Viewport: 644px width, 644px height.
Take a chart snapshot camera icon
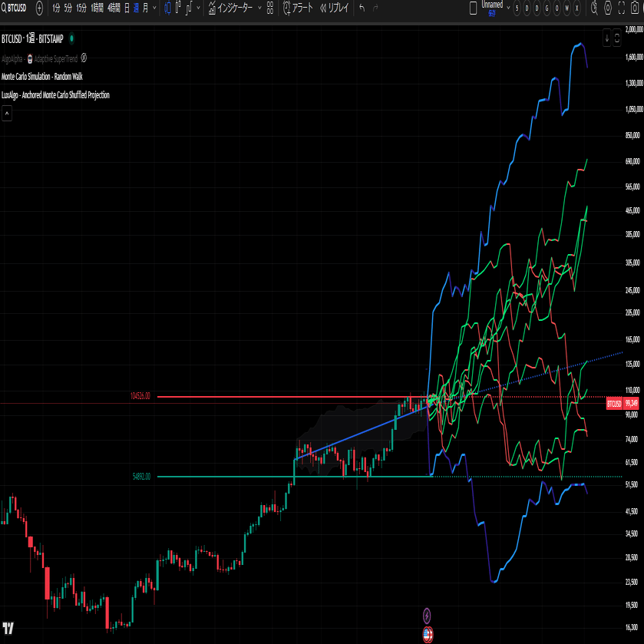click(635, 8)
